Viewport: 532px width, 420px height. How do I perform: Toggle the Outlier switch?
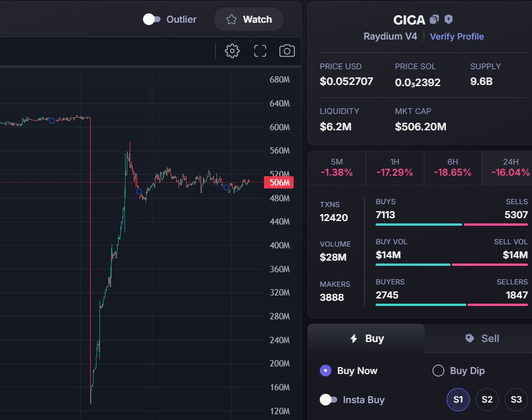tap(151, 19)
